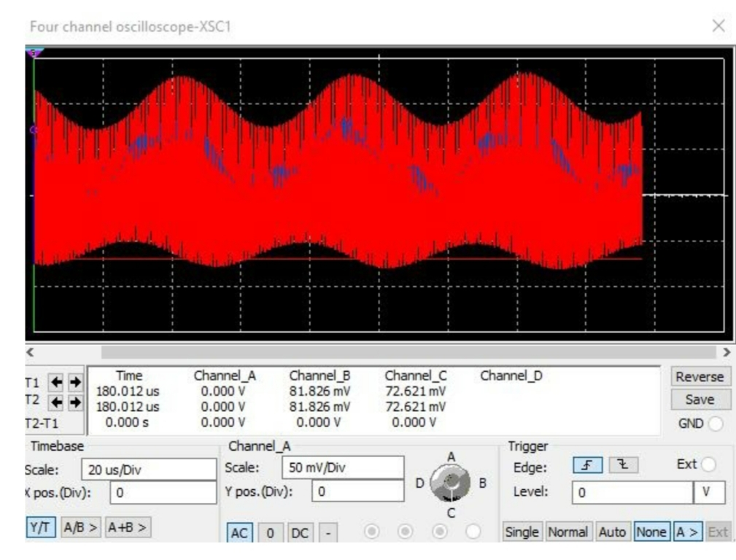Enable inverted input with the minus button

(x=327, y=532)
